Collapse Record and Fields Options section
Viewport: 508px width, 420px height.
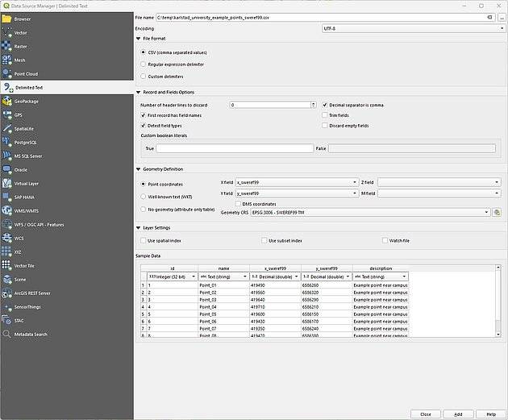(139, 92)
